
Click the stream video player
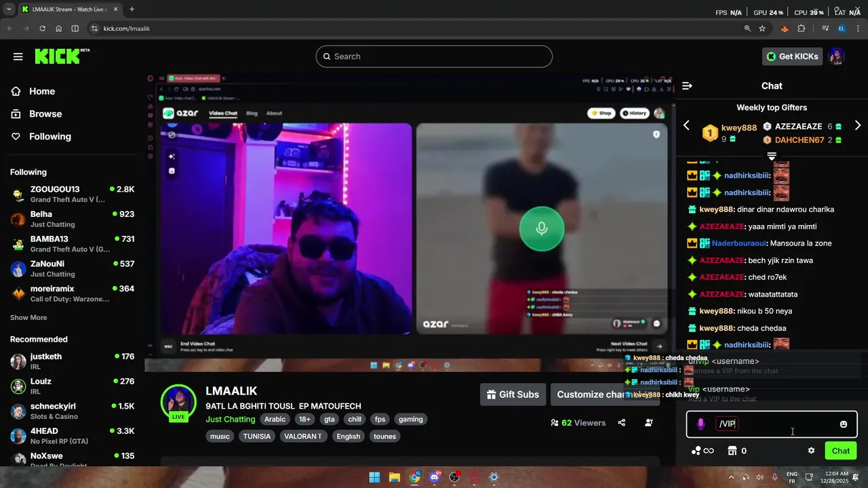click(x=410, y=222)
